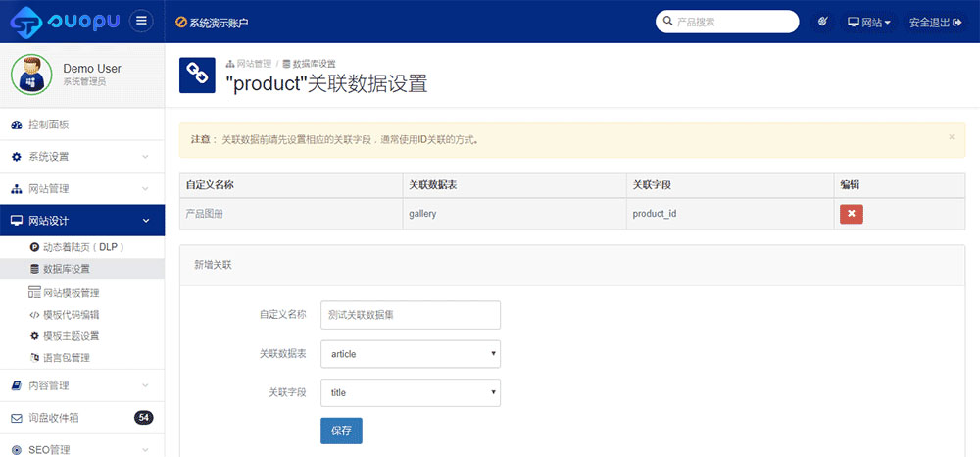
Task: Click the 系统设置 gear icon
Action: 17,157
